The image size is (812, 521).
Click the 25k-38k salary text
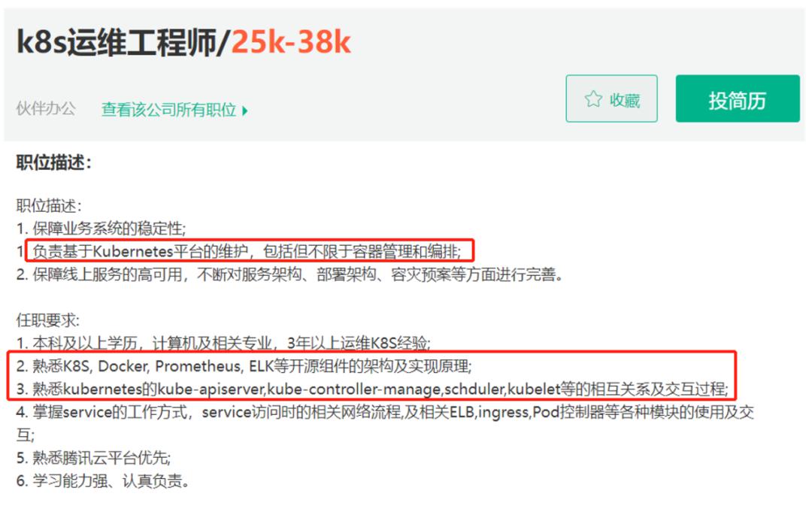(x=291, y=42)
